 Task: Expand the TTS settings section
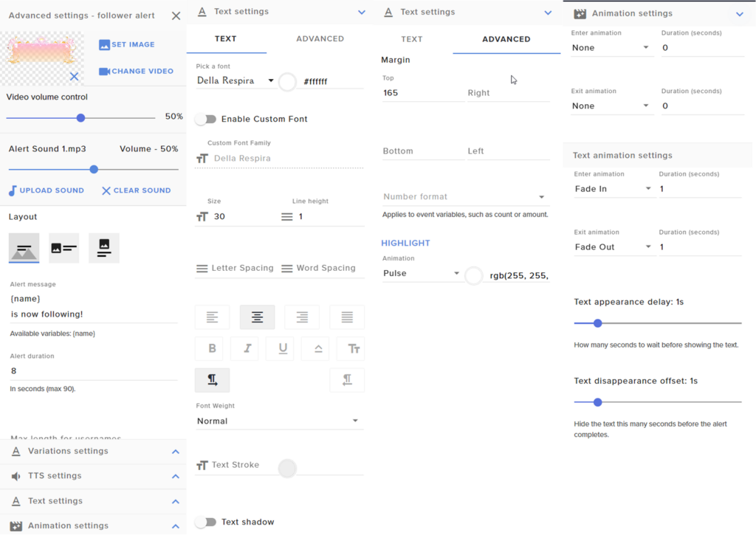pyautogui.click(x=93, y=476)
